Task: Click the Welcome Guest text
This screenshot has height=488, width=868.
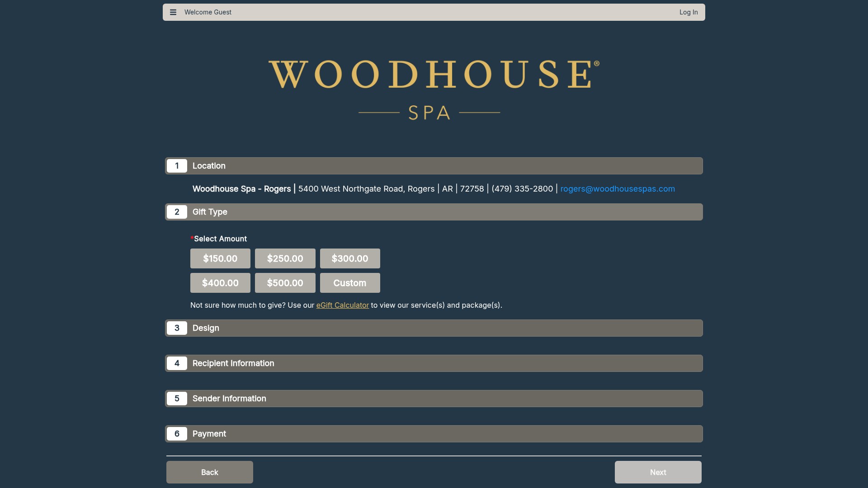Action: (x=208, y=12)
